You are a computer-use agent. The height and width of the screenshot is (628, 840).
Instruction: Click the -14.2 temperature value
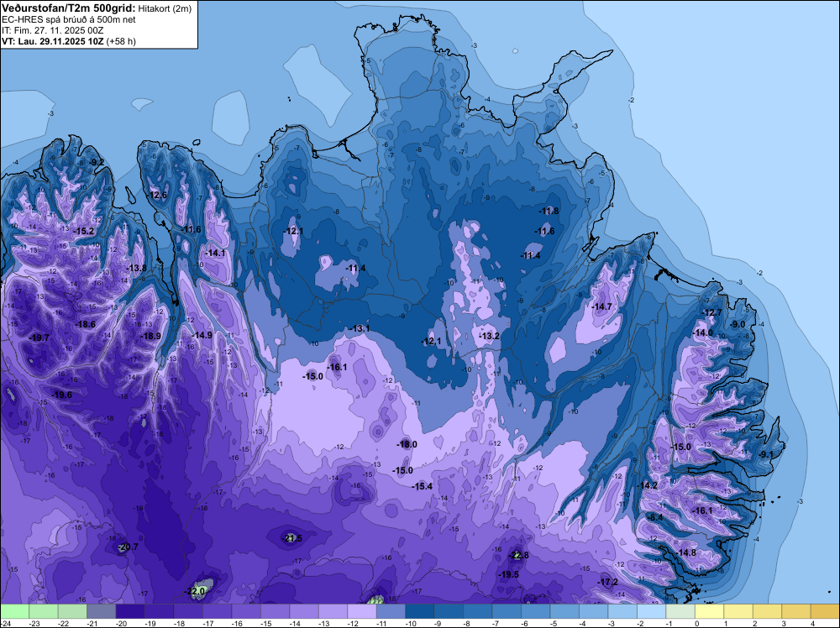pos(648,485)
